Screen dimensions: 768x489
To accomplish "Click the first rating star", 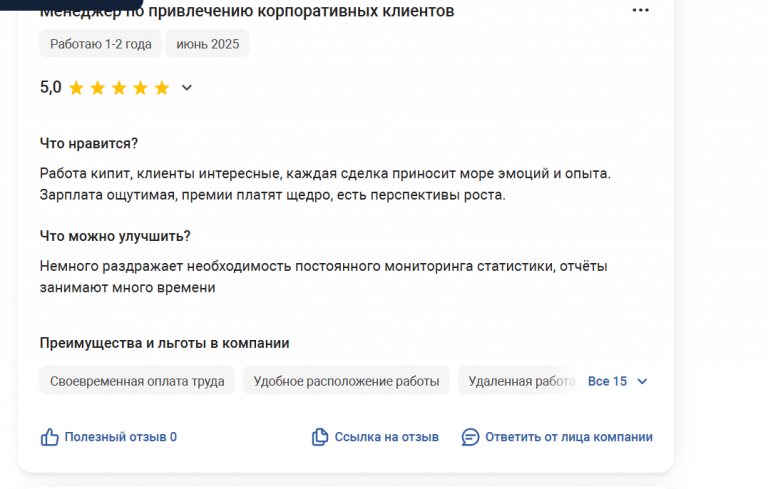I will [x=76, y=88].
